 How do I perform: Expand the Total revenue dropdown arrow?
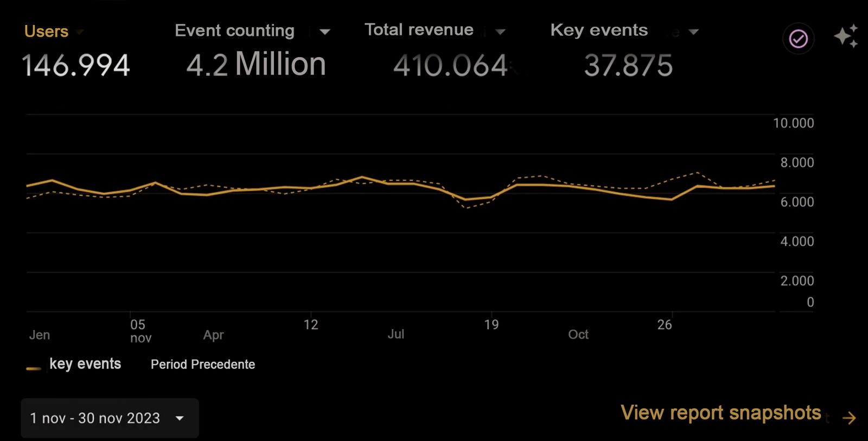point(500,32)
